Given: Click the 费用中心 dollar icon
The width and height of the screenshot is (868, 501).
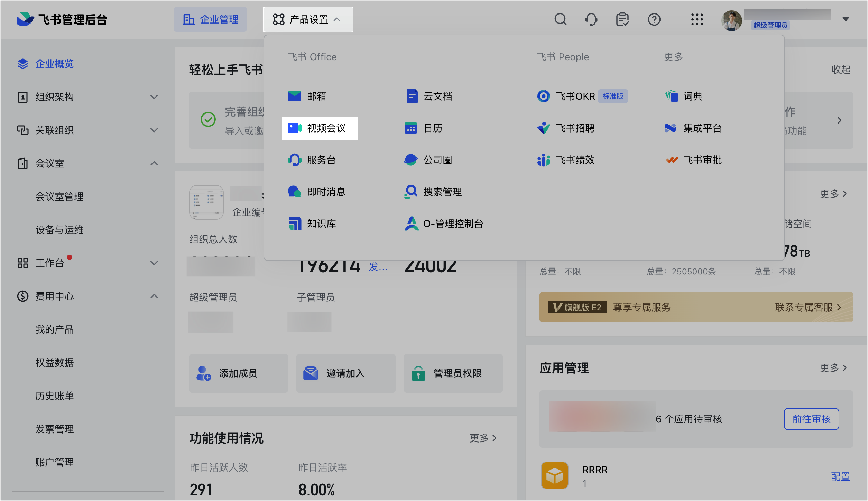Looking at the screenshot, I should click(x=23, y=296).
